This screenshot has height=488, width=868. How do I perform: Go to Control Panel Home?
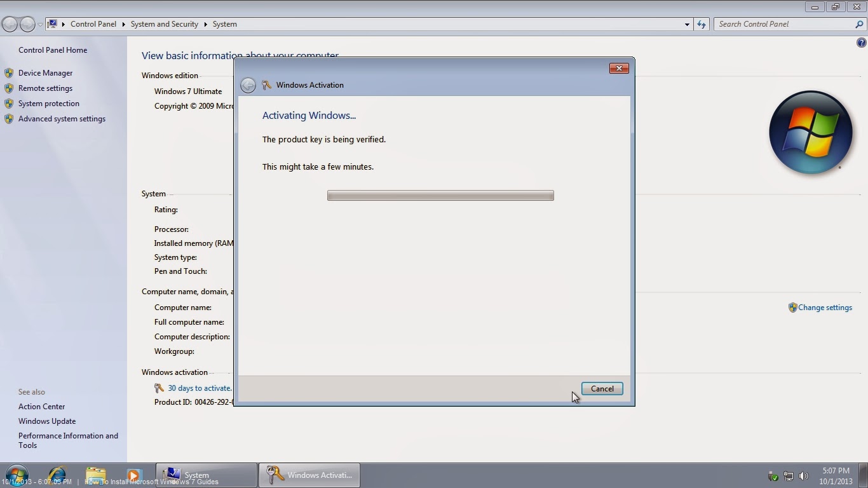pyautogui.click(x=53, y=50)
